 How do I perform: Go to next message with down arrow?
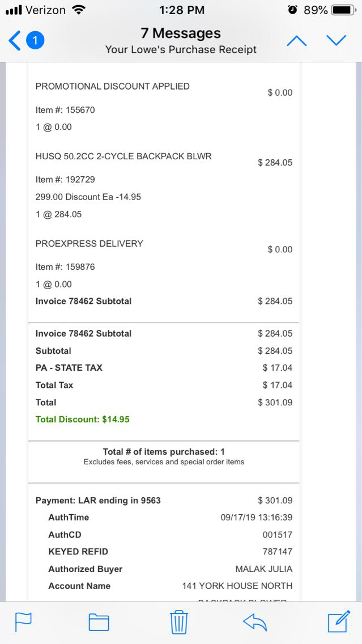tap(336, 41)
